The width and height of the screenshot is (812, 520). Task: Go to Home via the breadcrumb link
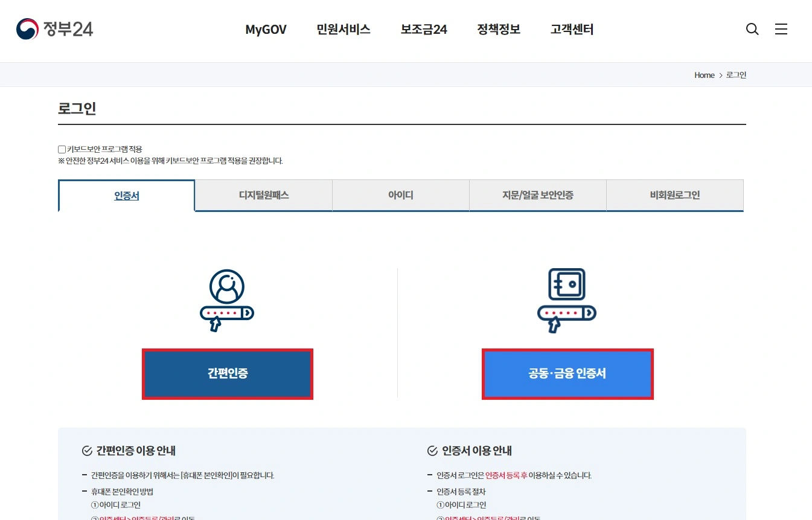pos(704,75)
